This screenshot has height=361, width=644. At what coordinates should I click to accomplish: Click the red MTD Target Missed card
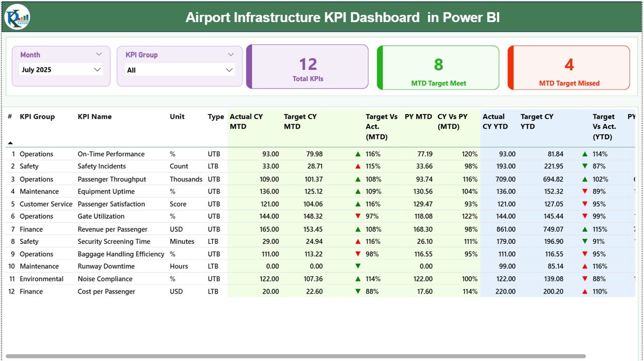click(x=569, y=67)
